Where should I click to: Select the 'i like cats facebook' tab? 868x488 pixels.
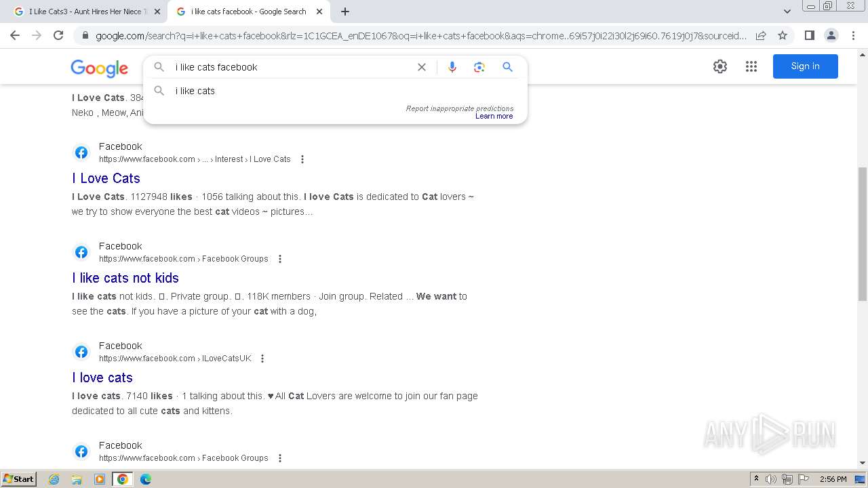pyautogui.click(x=248, y=12)
